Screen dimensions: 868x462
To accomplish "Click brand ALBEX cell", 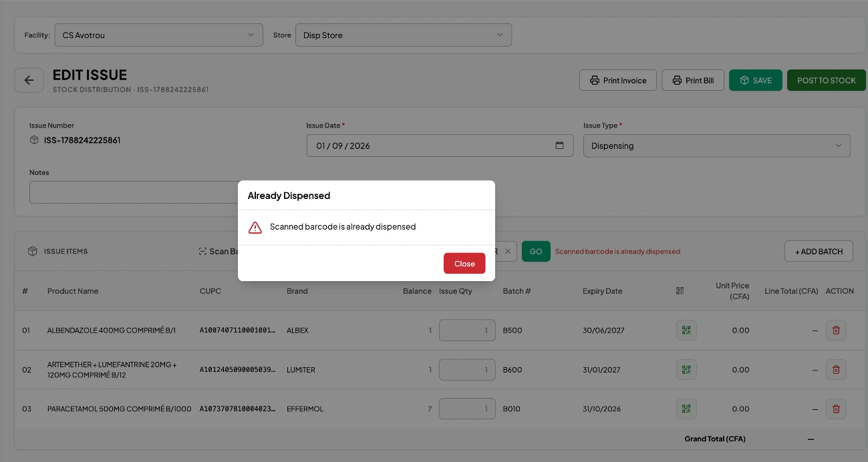I will [x=297, y=330].
